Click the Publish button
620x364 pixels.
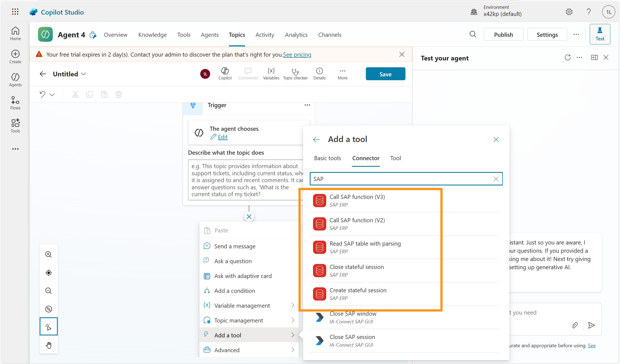(503, 34)
